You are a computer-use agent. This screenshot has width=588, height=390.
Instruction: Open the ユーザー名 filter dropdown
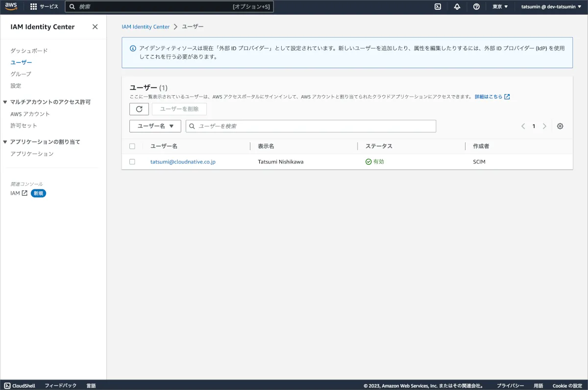pyautogui.click(x=155, y=126)
